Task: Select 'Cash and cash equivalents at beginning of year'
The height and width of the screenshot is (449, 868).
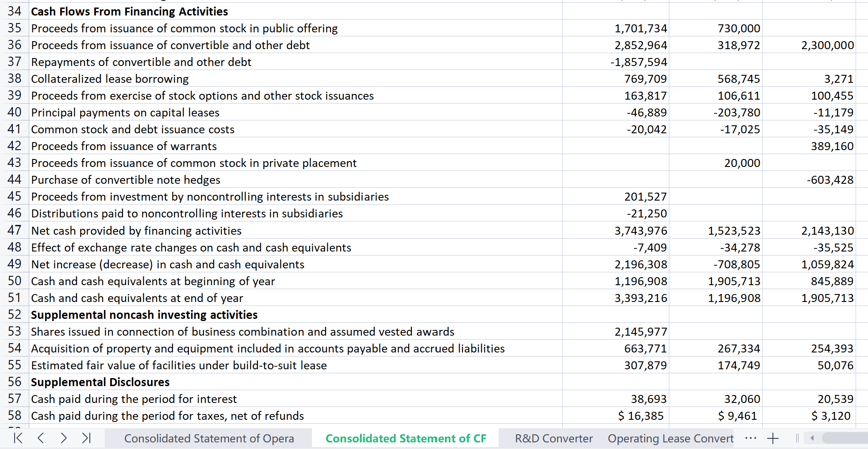Action: (x=296, y=281)
